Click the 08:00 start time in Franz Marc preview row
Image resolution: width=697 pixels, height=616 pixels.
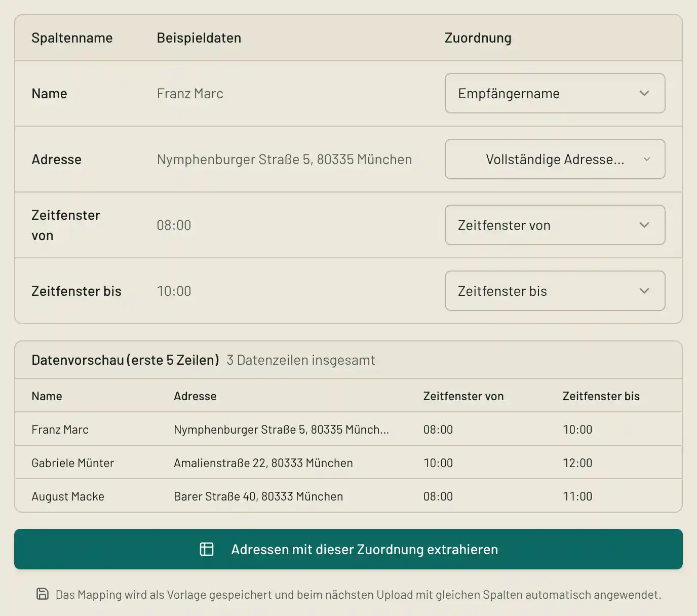click(438, 430)
